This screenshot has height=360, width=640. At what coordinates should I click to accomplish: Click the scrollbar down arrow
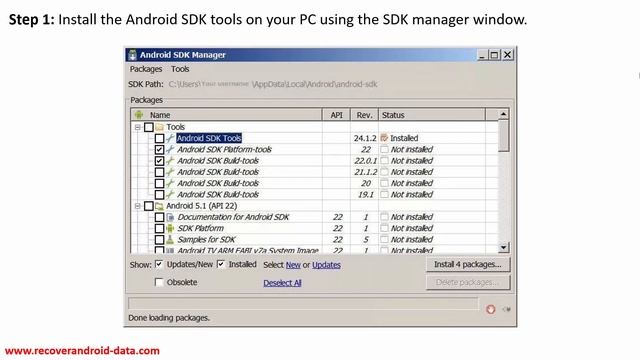[503, 247]
